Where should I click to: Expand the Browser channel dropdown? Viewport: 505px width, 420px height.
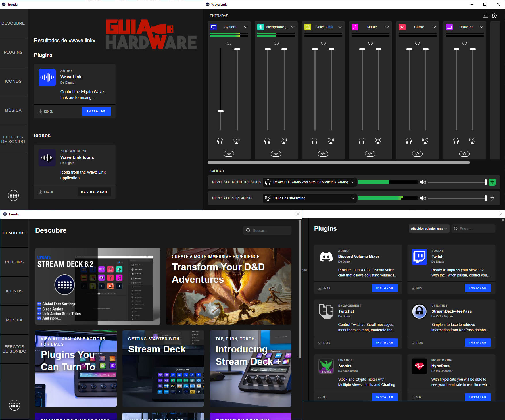(481, 27)
